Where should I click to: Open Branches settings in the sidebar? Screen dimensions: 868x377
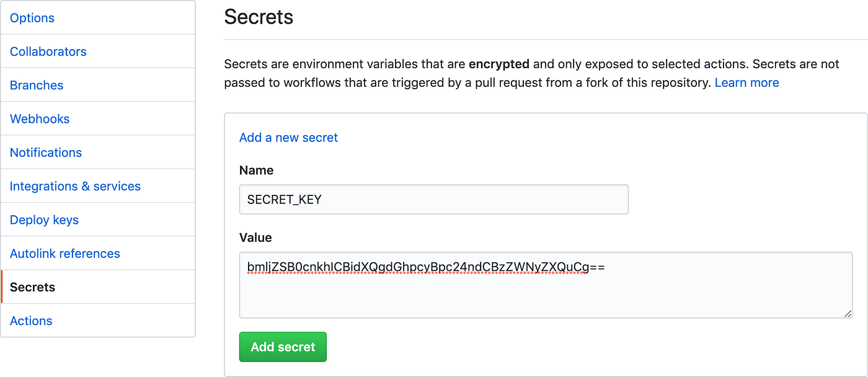pos(37,86)
